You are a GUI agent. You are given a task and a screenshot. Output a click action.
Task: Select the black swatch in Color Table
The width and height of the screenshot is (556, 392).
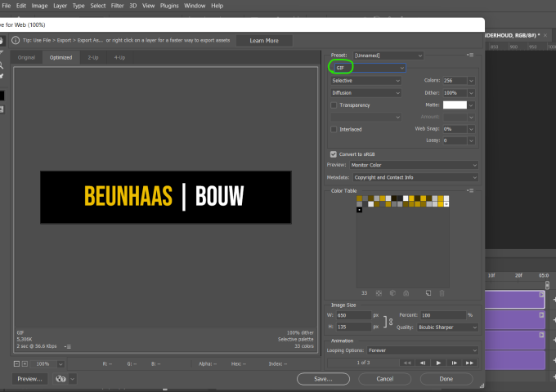(x=359, y=210)
